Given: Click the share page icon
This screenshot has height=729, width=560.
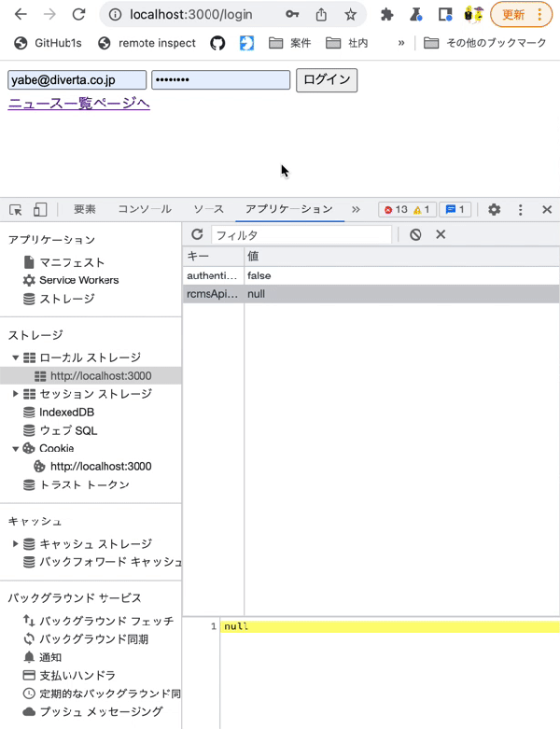Looking at the screenshot, I should (321, 15).
